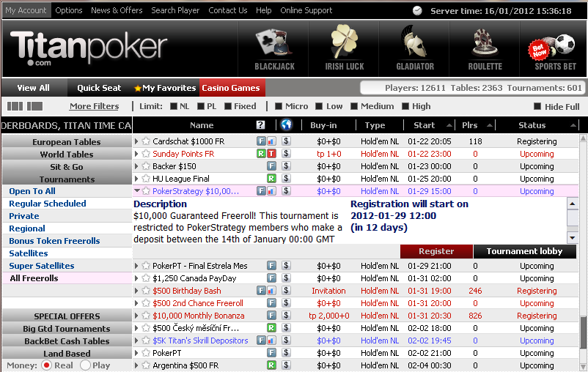Switch to list detail view icon

pos(35,106)
